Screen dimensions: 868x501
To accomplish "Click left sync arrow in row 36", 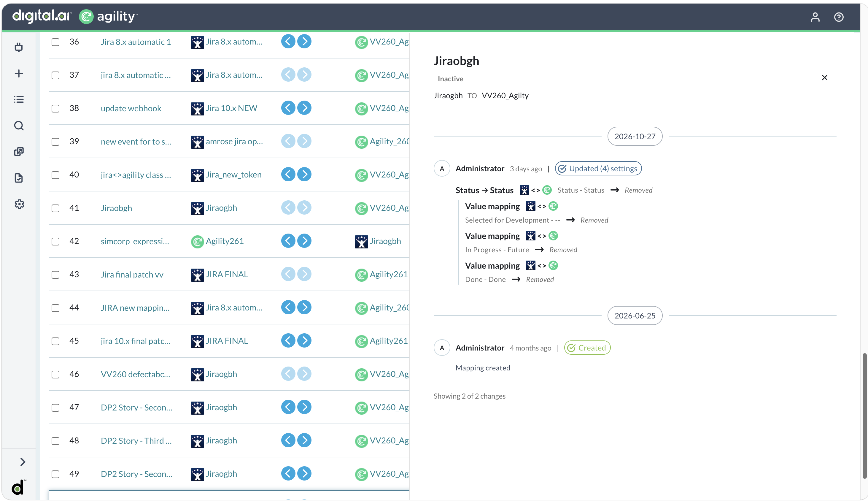I will (288, 42).
